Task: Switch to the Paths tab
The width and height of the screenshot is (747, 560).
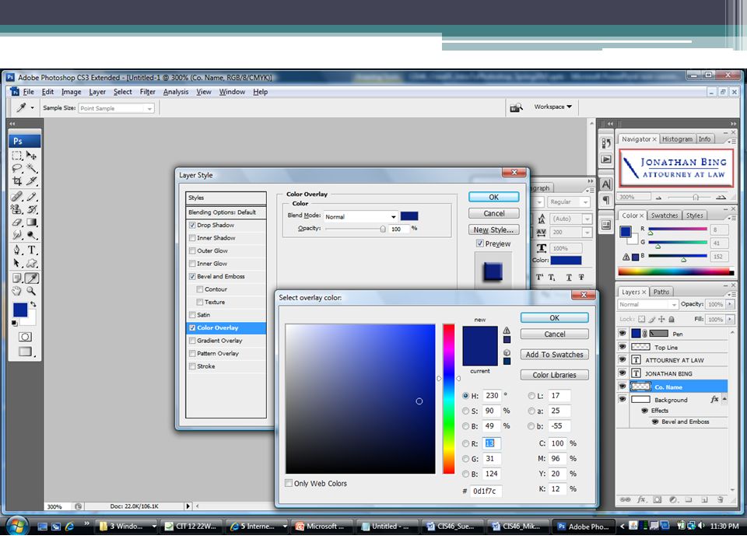Action: coord(661,292)
